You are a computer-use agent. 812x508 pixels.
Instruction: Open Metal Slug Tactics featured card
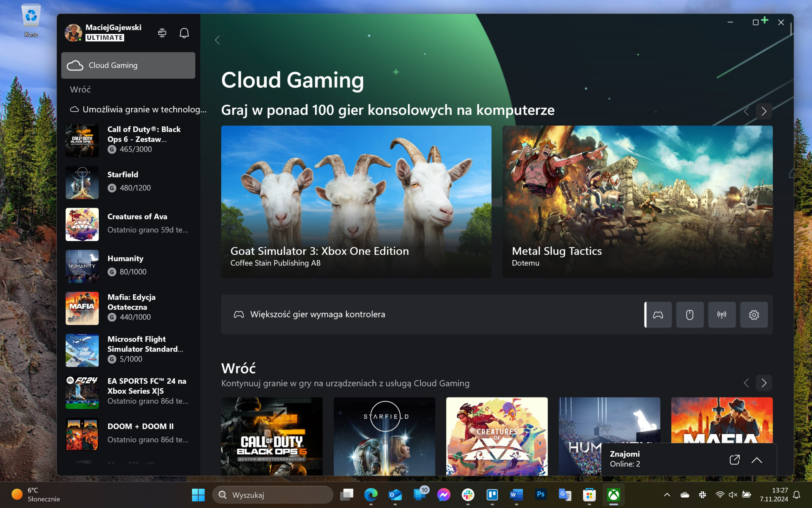(637, 202)
